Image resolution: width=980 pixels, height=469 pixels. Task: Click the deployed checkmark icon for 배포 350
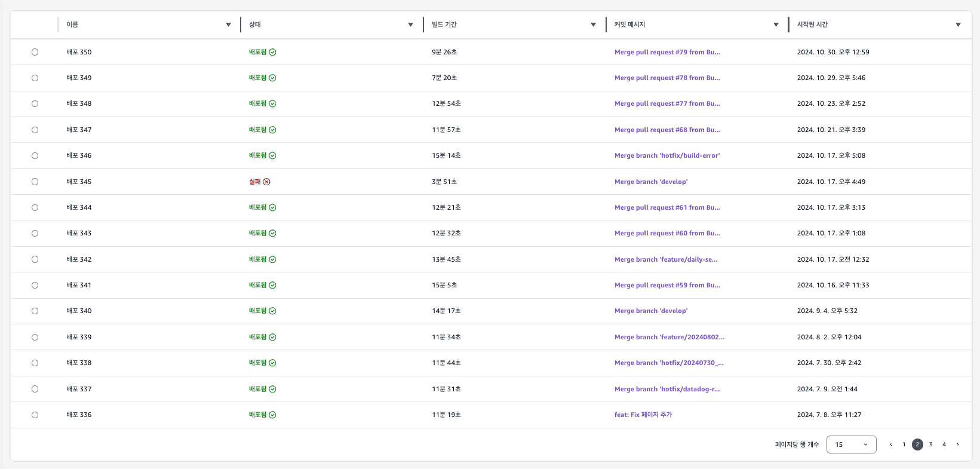coord(272,52)
